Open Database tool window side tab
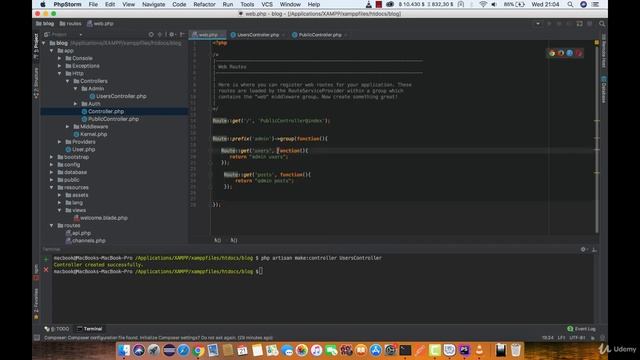The image size is (640, 360). tap(604, 90)
